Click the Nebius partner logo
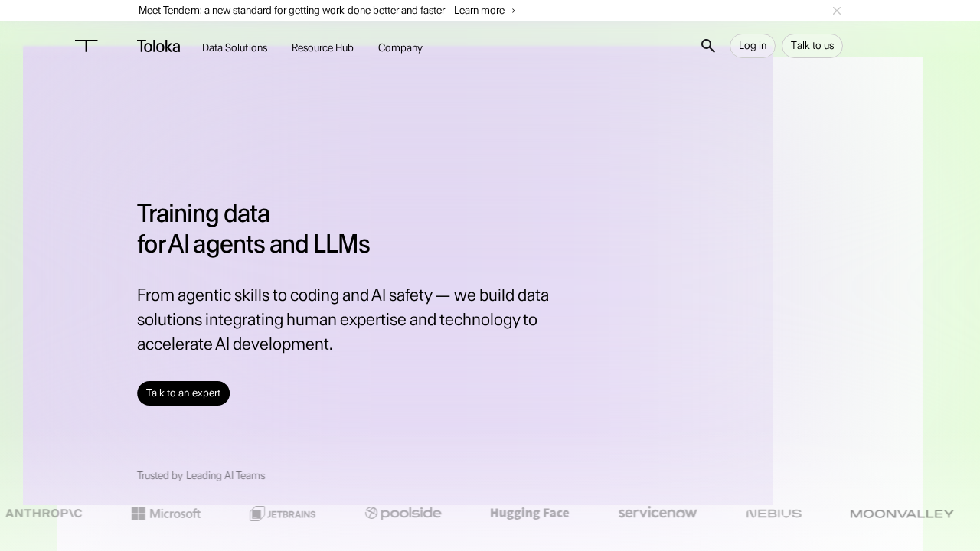Viewport: 980px width, 551px height. coord(773,514)
